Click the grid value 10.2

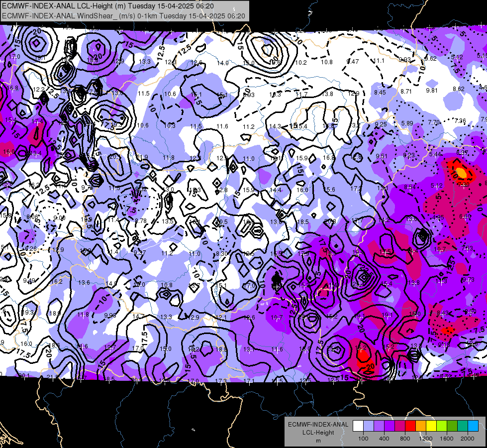300,63
